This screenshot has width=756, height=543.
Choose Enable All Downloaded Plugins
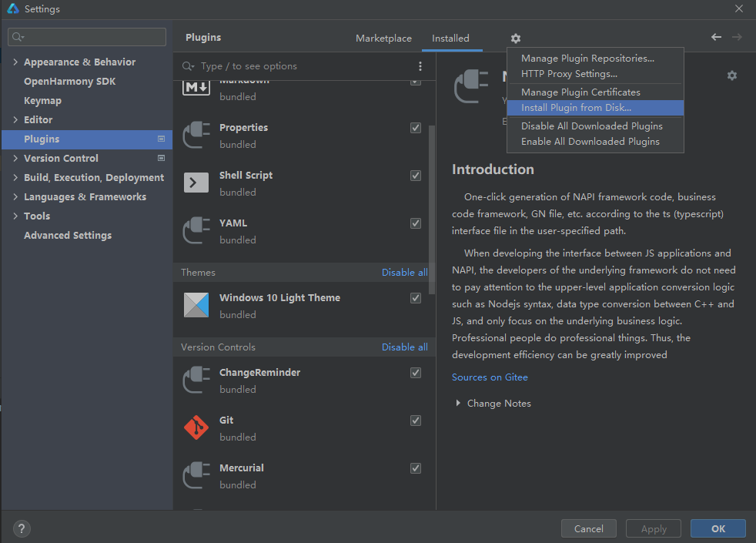tap(595, 141)
